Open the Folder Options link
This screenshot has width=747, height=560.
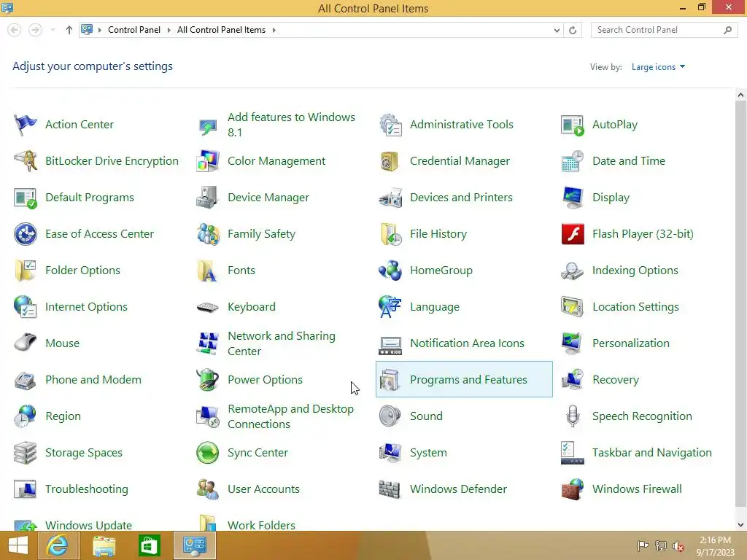pos(83,271)
